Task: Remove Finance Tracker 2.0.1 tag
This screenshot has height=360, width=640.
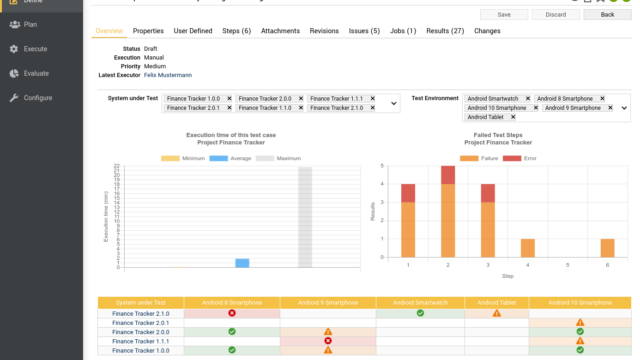Action: click(229, 108)
